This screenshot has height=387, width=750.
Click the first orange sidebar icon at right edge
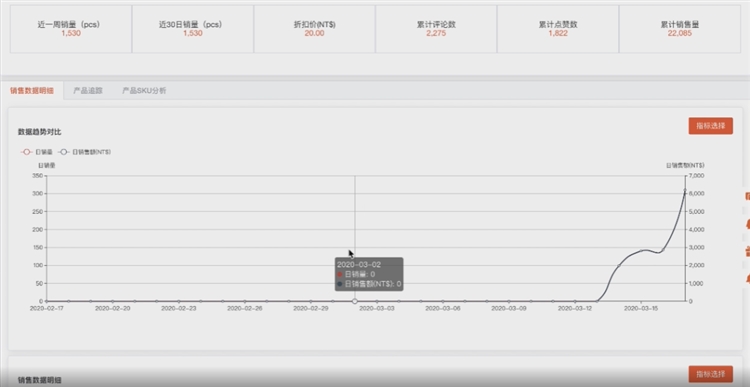point(747,196)
